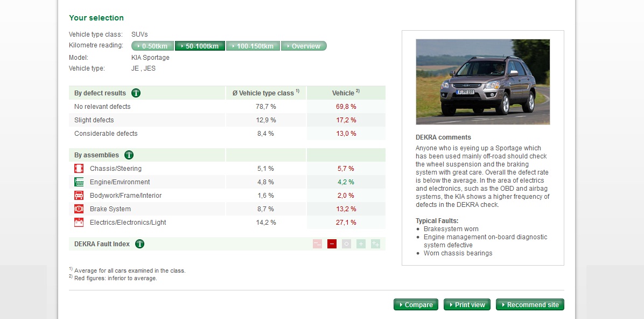Click the Engine/Environment label
Image resolution: width=644 pixels, height=319 pixels.
(120, 182)
